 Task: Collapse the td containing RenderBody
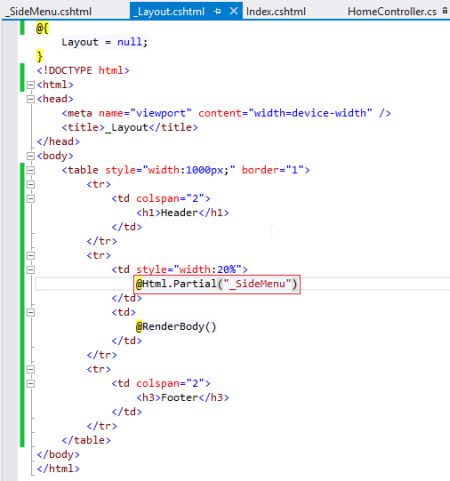tap(30, 312)
